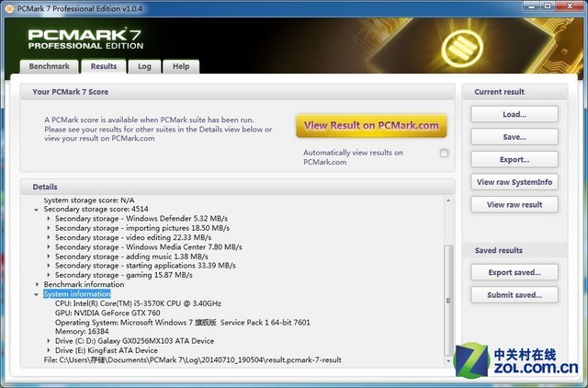
Task: Click Export saved... button
Action: (x=514, y=272)
